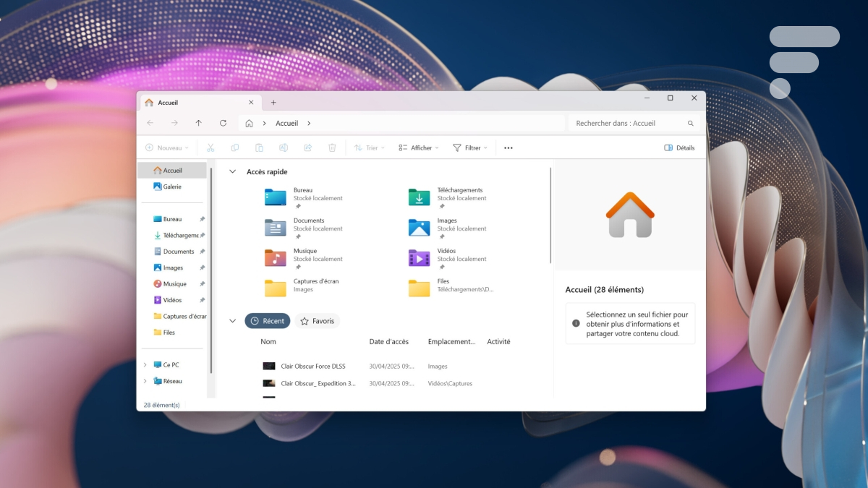Switch to the Favoris filter
The width and height of the screenshot is (868, 488).
point(317,321)
